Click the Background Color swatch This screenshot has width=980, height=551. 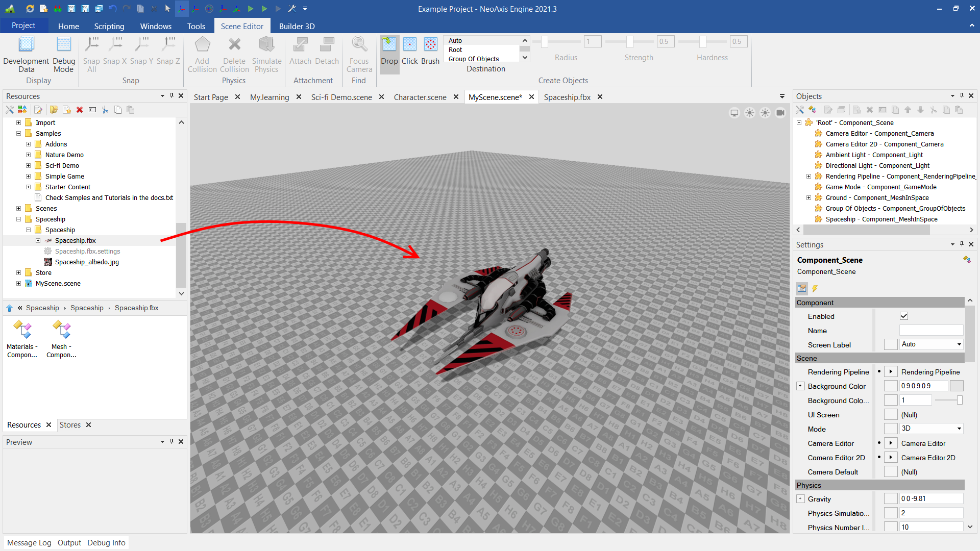957,386
